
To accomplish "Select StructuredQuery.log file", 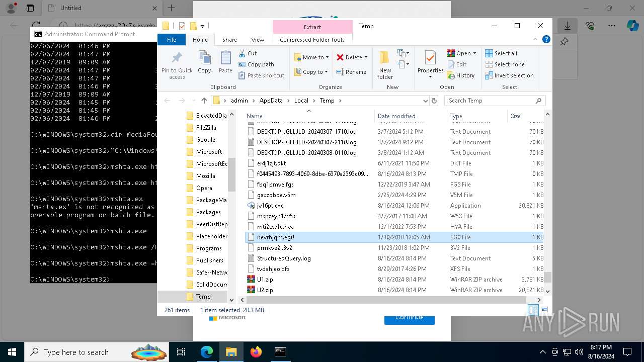I will [x=394, y=258].
